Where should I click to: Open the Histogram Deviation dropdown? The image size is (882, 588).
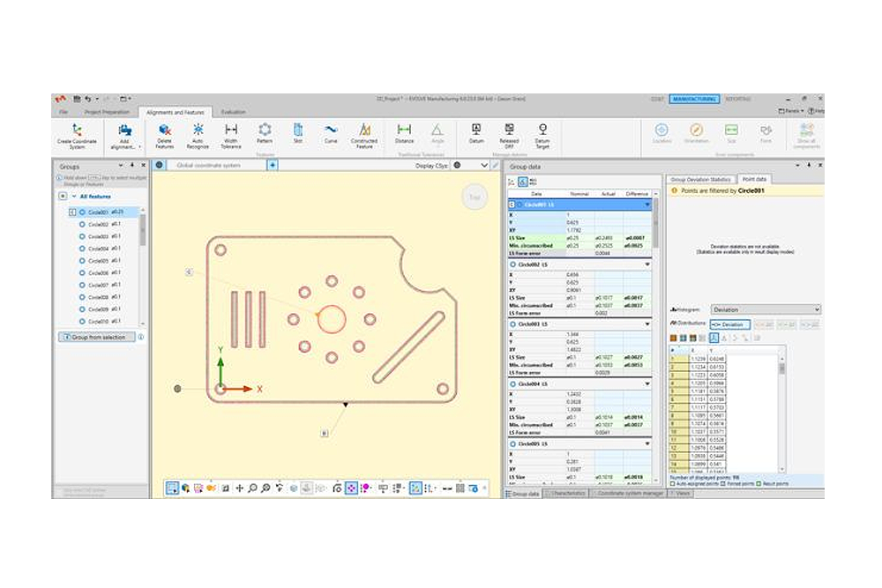(x=766, y=309)
